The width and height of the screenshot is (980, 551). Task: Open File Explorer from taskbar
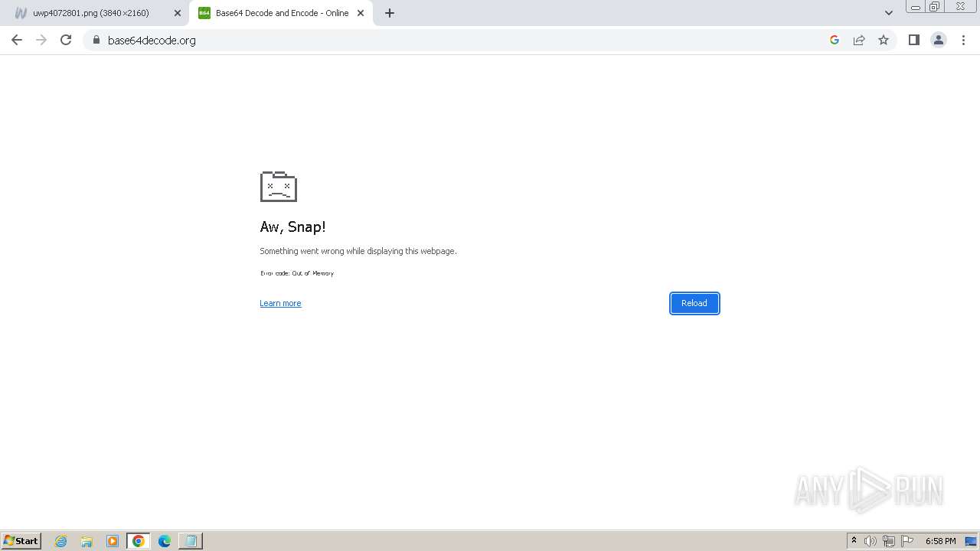tap(87, 541)
